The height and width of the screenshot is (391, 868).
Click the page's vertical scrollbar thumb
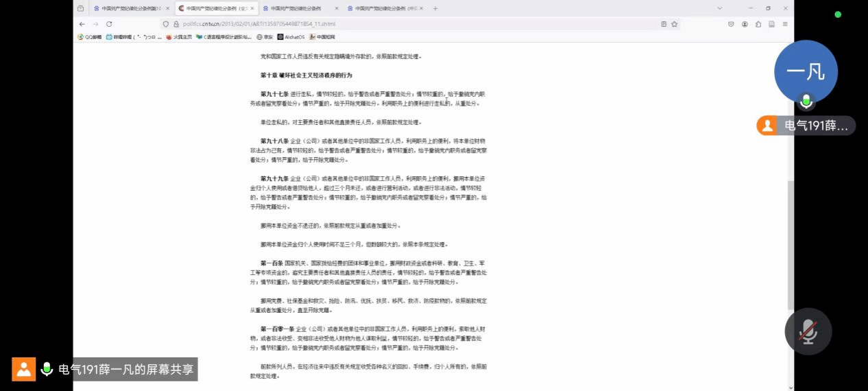(791, 245)
